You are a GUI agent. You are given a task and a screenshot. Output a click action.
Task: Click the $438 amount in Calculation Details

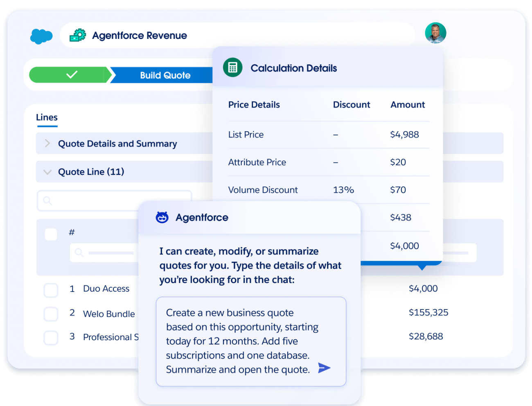click(400, 218)
